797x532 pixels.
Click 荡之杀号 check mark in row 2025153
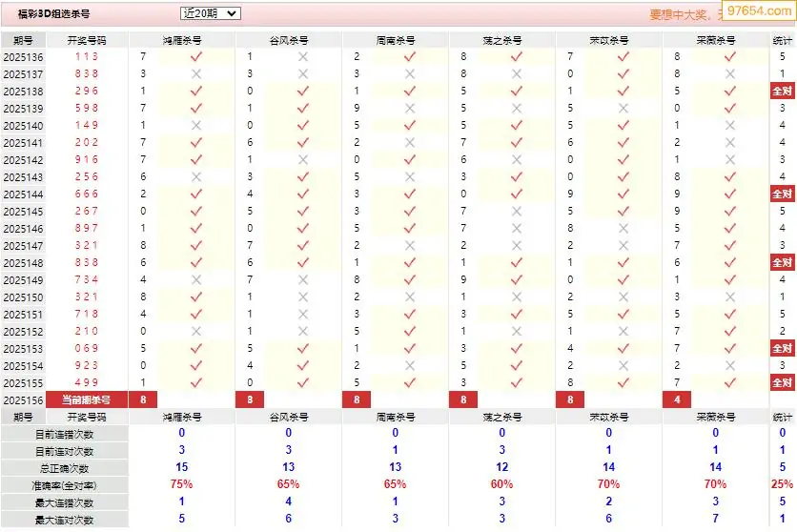coord(517,349)
